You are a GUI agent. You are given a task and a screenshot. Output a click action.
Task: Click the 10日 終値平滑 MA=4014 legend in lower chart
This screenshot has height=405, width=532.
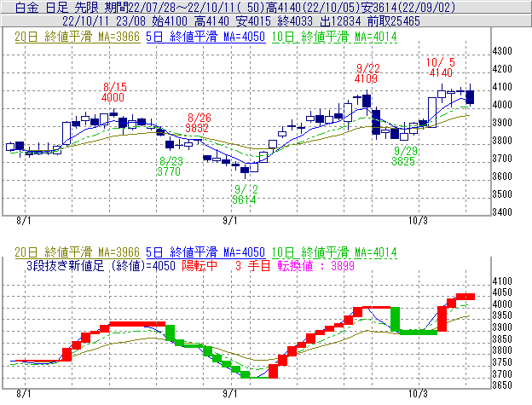334,252
